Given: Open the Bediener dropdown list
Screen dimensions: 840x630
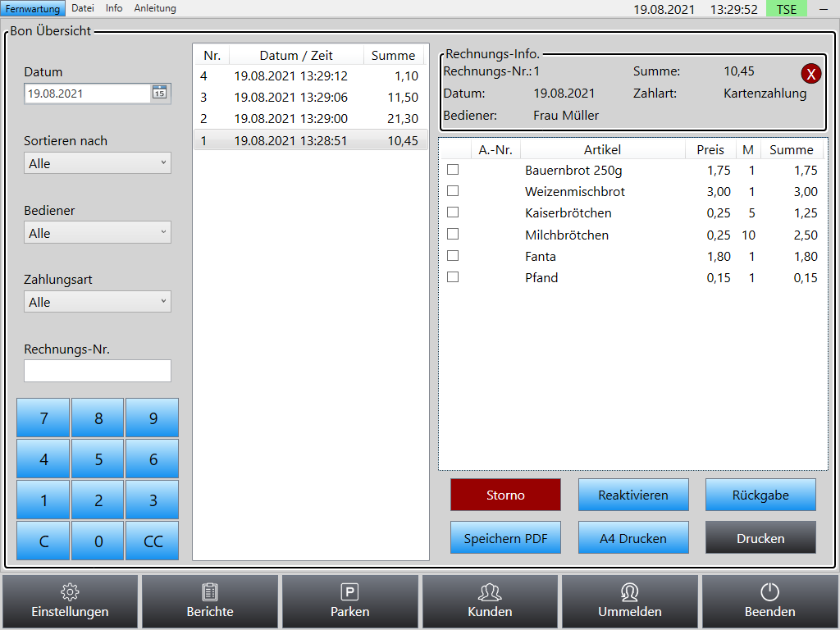Looking at the screenshot, I should click(x=98, y=232).
